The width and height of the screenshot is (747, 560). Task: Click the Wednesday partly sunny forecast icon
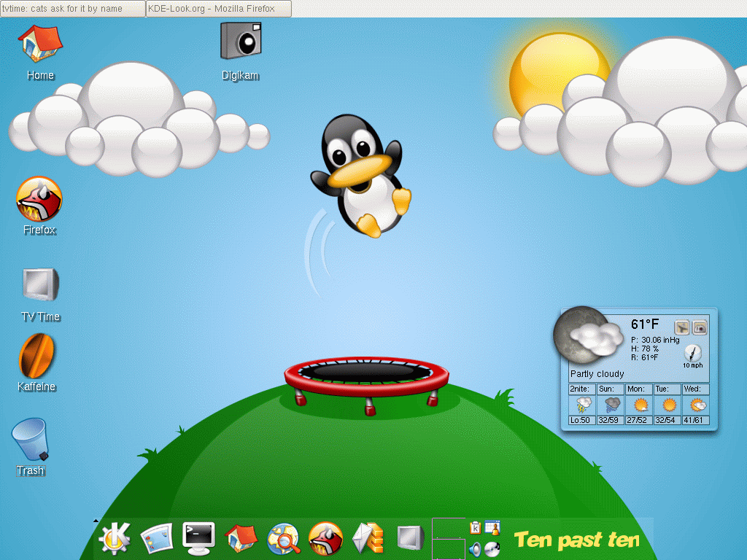tap(697, 405)
